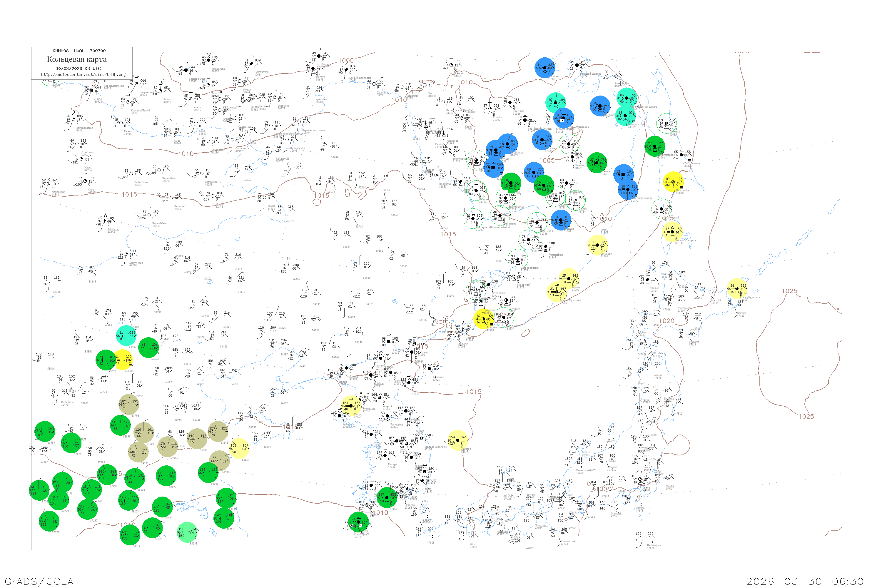Select the green Александровск 32061 station circle
882x588 pixels.
coord(655,146)
